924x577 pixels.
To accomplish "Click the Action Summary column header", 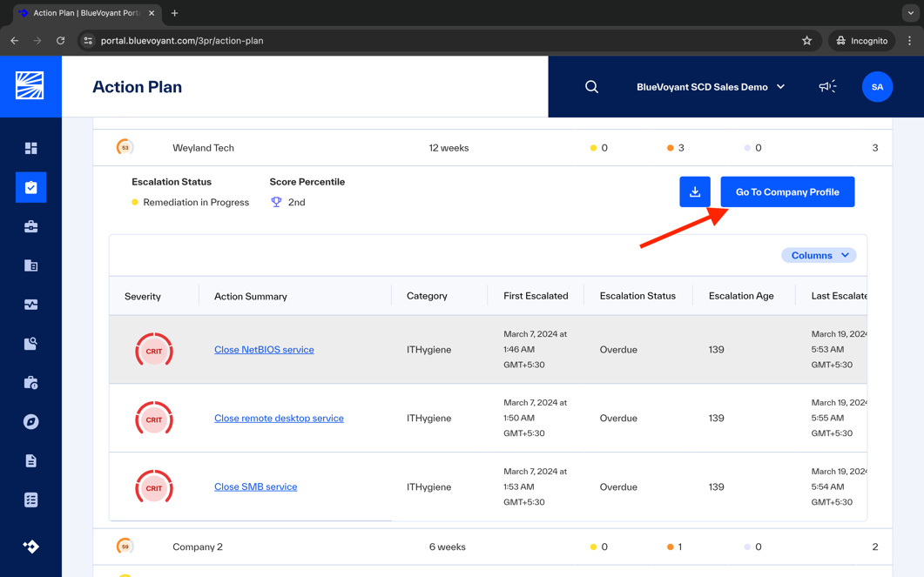I will click(251, 296).
